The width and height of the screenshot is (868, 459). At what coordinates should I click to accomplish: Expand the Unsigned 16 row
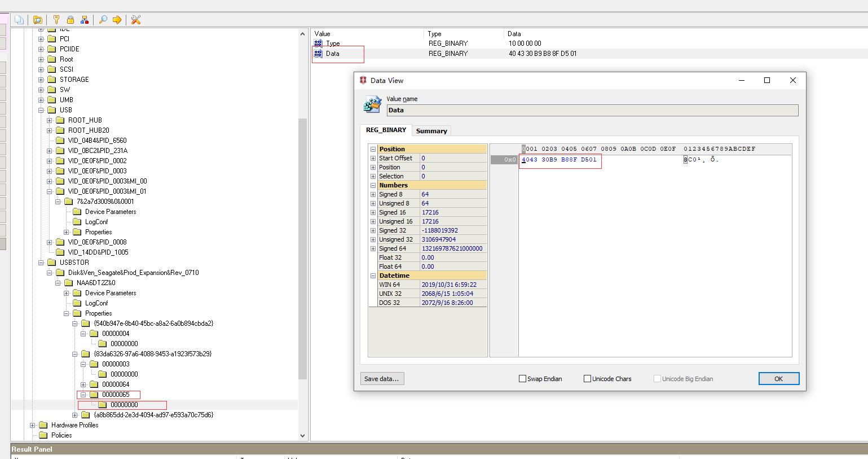click(373, 221)
